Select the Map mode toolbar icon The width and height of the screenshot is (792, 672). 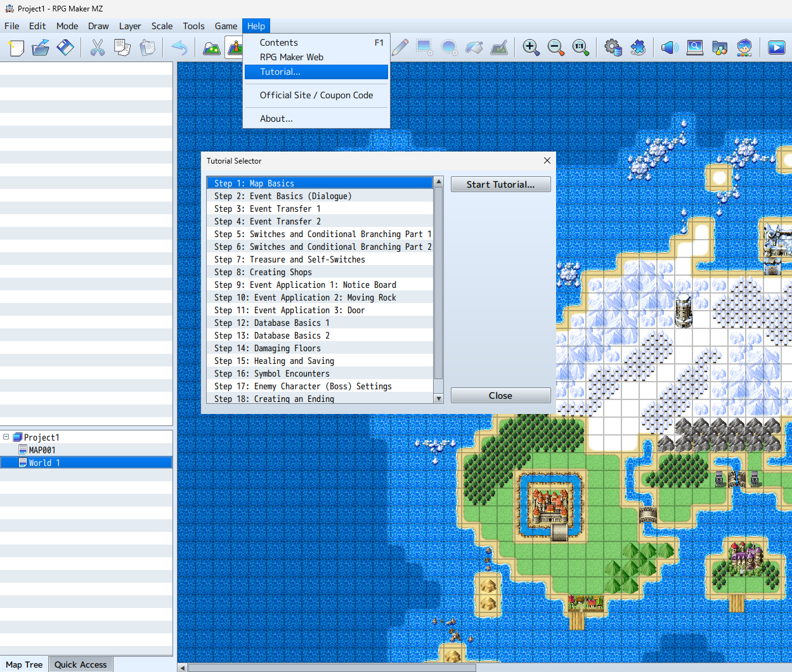[211, 48]
